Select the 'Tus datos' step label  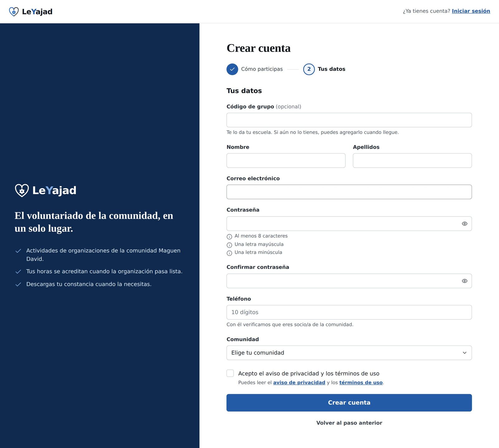[x=332, y=69]
